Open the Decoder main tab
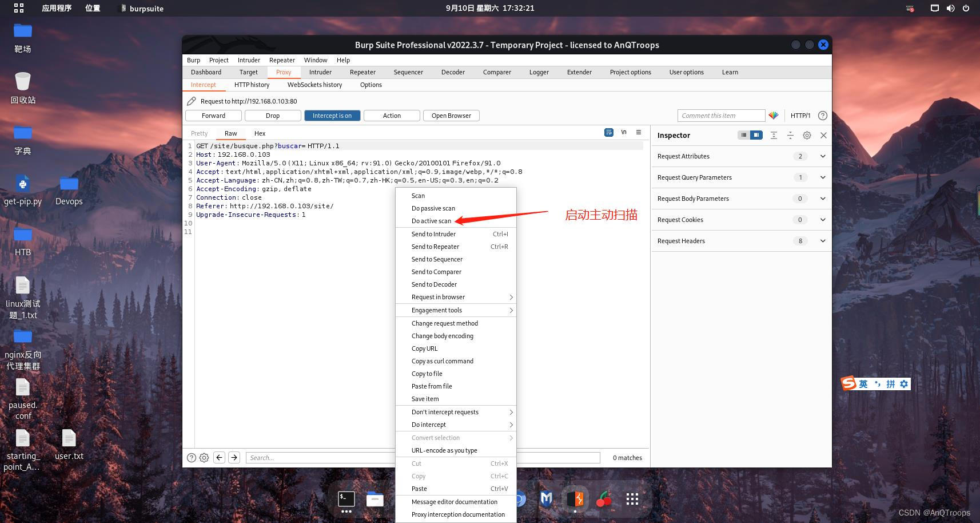Image resolution: width=980 pixels, height=523 pixels. point(453,72)
